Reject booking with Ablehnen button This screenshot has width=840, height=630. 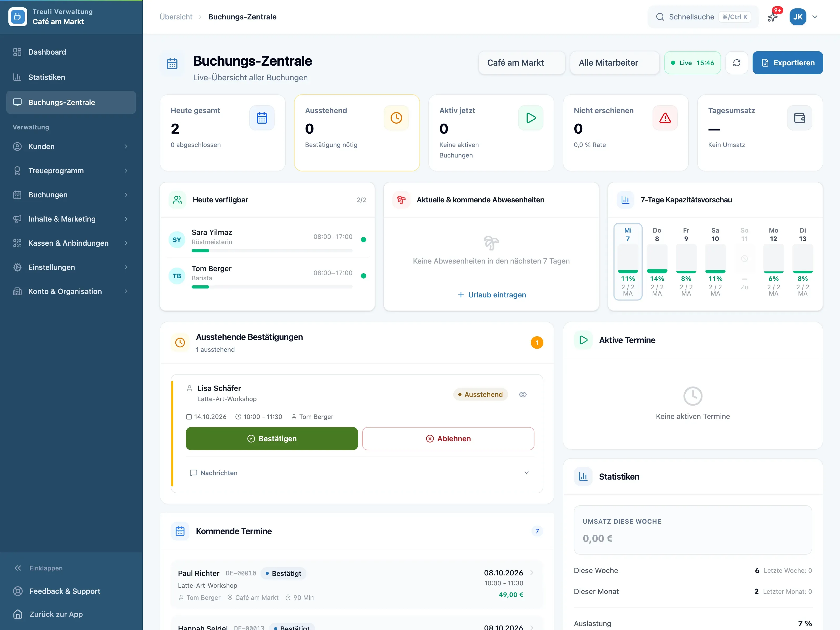448,439
